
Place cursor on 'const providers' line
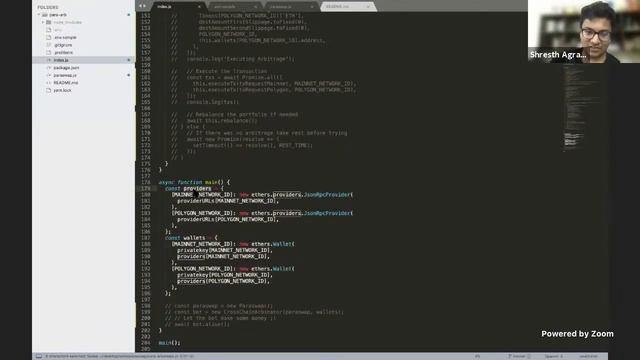(x=194, y=189)
